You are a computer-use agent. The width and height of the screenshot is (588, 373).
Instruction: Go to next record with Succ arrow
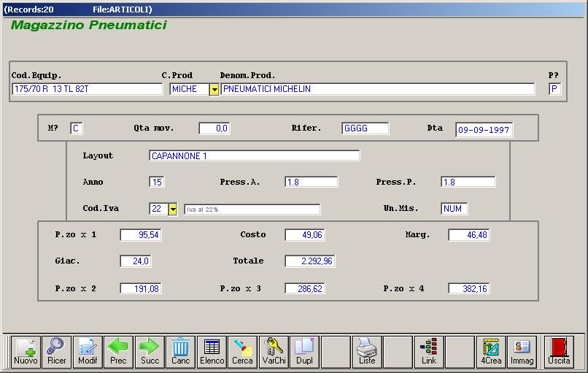click(150, 351)
